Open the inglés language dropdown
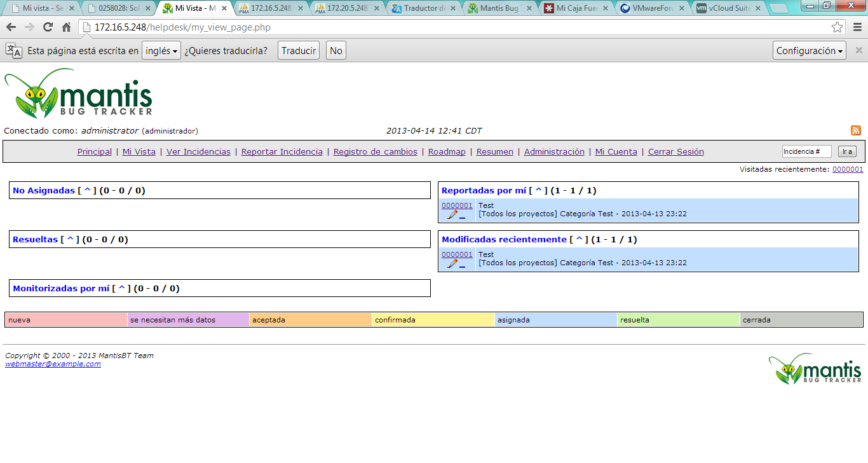Screen dimensions: 868x463 (x=161, y=51)
